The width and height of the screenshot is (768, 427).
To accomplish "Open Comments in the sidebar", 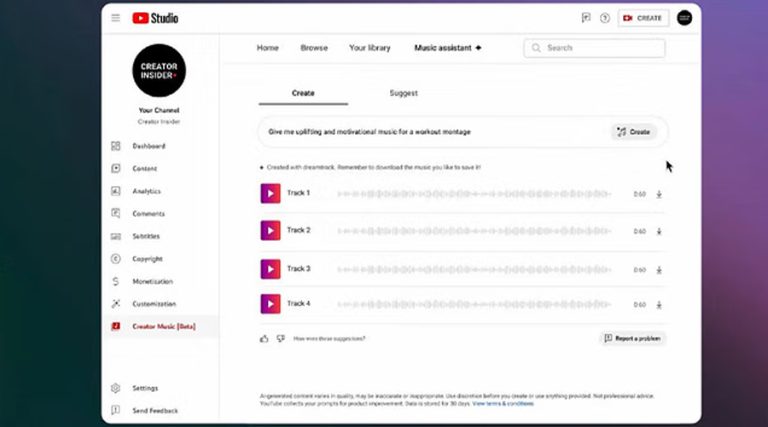I will click(x=148, y=214).
